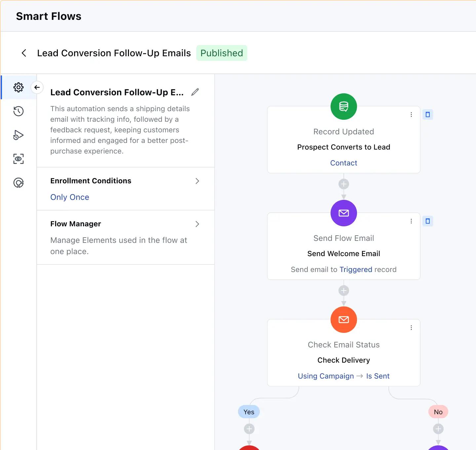Click the pencil icon to edit flow name

click(x=195, y=92)
